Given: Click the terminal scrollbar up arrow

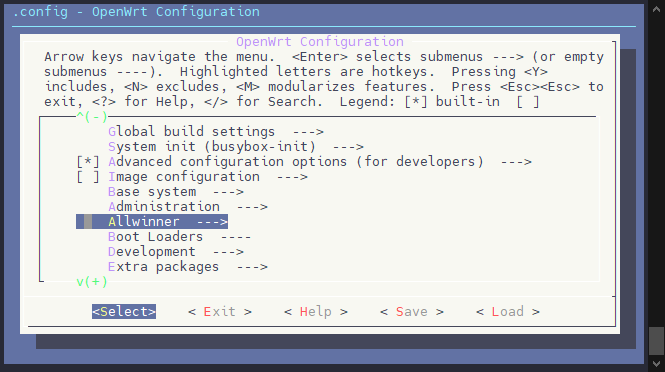Looking at the screenshot, I should (x=657, y=9).
